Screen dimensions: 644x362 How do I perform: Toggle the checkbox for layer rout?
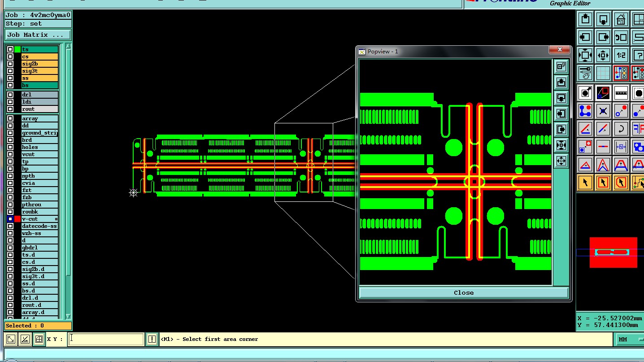10,109
